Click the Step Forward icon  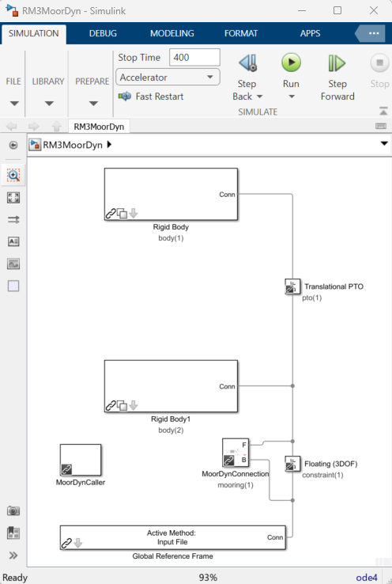pyautogui.click(x=337, y=63)
